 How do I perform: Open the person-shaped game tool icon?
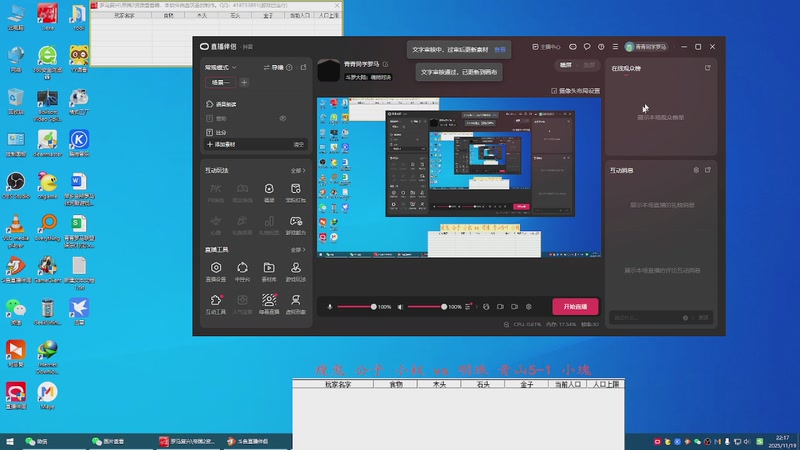295,271
